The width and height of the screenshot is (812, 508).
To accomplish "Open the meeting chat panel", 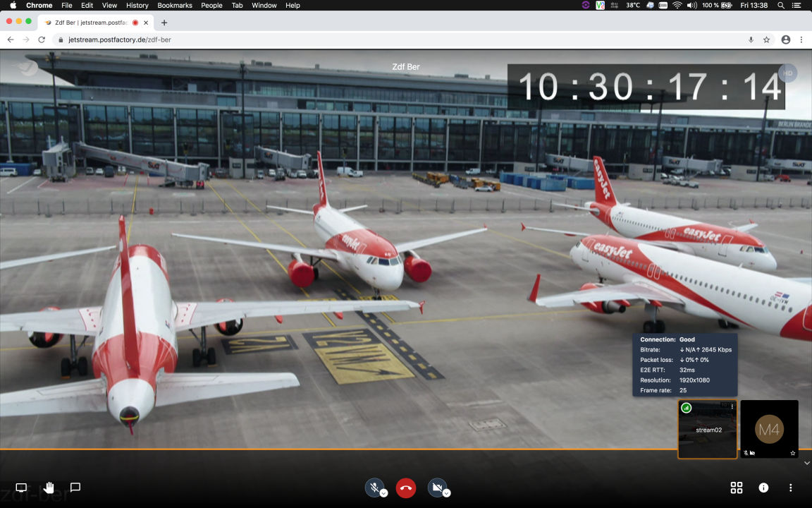I will click(75, 488).
